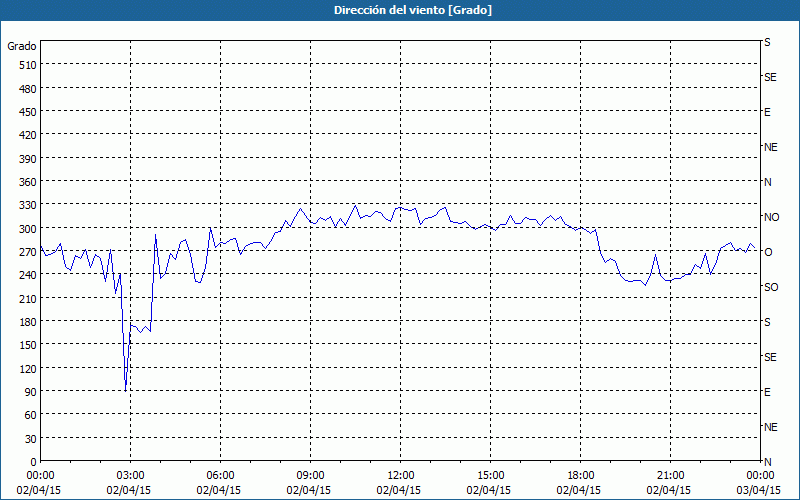Image resolution: width=800 pixels, height=500 pixels.
Task: Select the 0 degree axis label
Action: click(x=34, y=462)
